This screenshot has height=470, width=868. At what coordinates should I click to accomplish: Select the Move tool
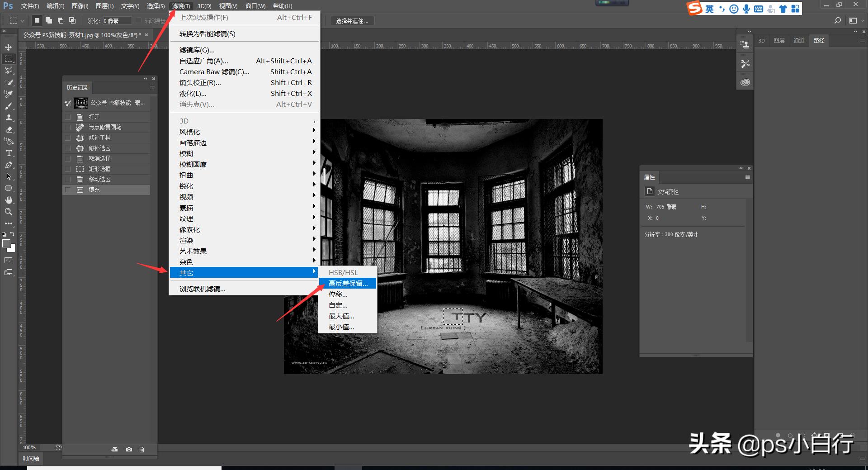(9, 47)
